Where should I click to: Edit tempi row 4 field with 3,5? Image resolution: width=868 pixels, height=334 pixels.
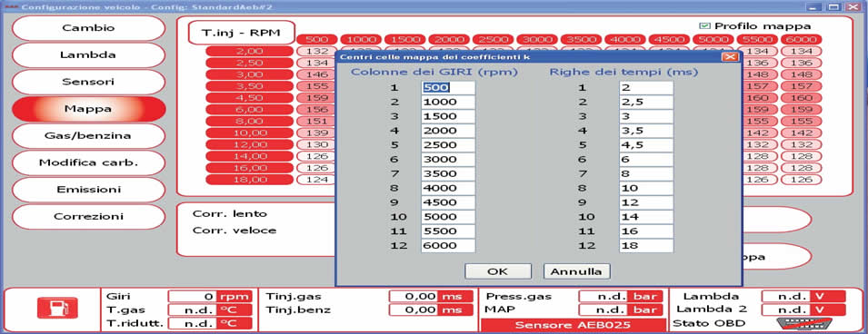pos(646,131)
